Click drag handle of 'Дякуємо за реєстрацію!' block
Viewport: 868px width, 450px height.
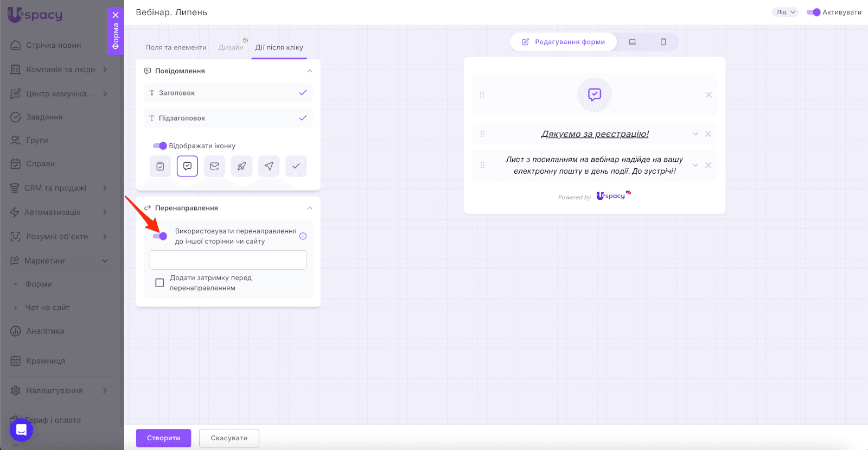(482, 134)
